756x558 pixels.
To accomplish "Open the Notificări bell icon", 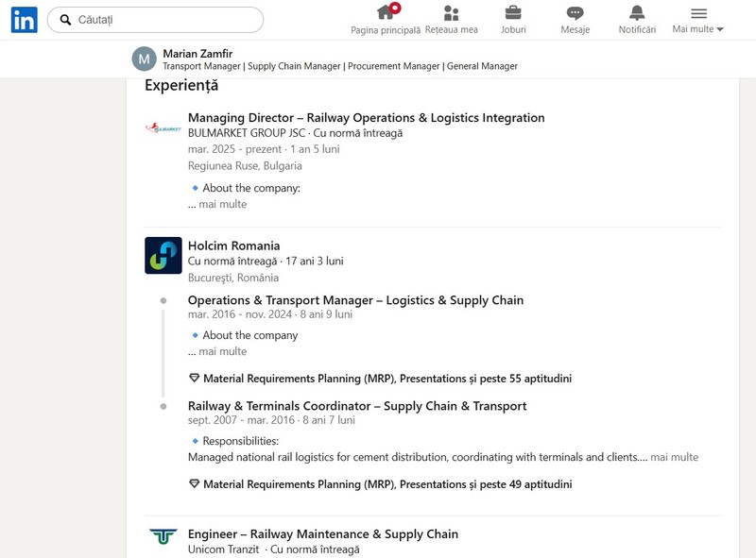I will pos(637,12).
